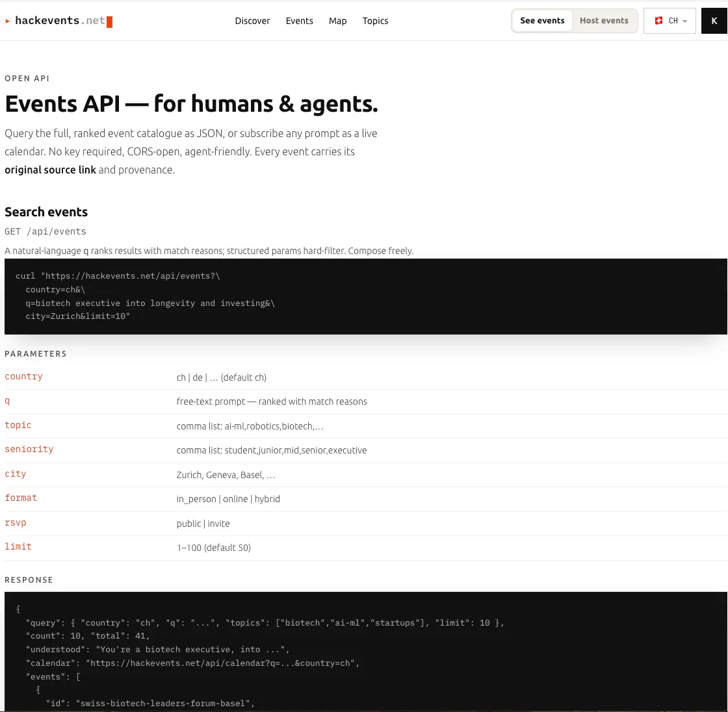Image resolution: width=728 pixels, height=712 pixels.
Task: Open the Map nav item
Action: (337, 21)
